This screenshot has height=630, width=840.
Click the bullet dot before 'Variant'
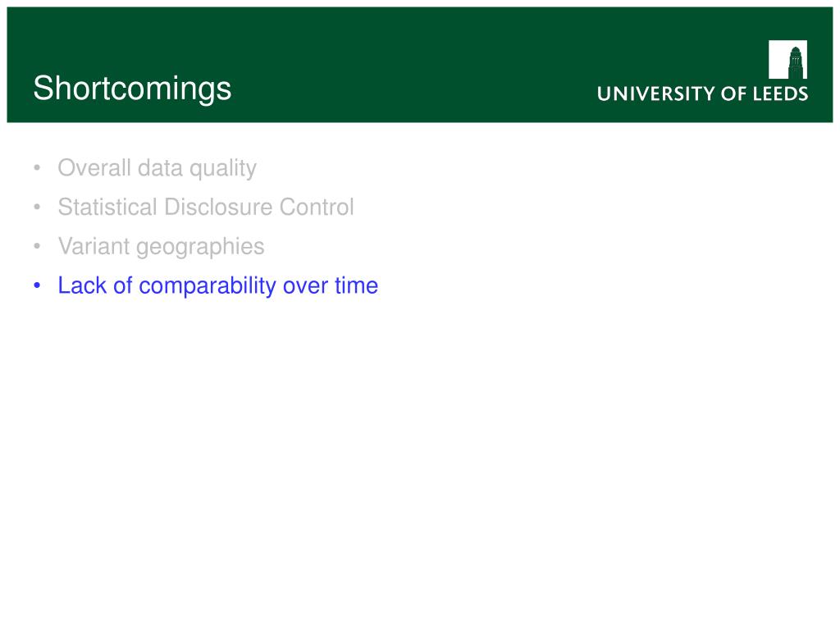pyautogui.click(x=37, y=246)
